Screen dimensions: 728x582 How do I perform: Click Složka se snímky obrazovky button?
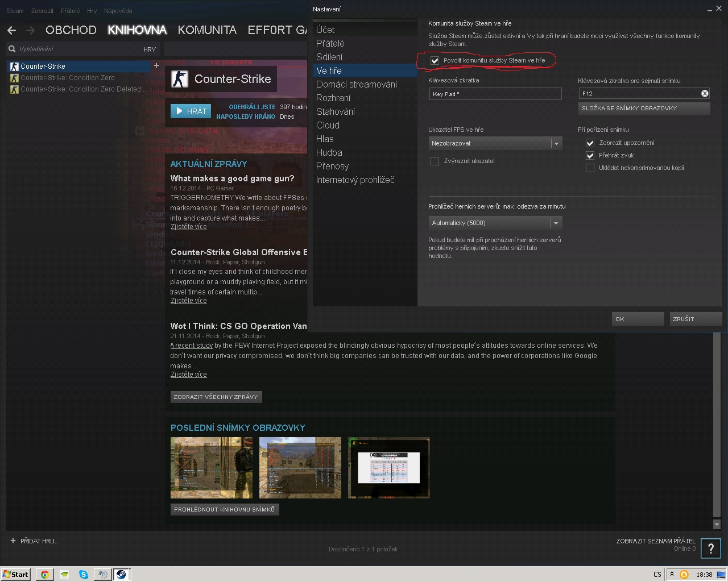pyautogui.click(x=644, y=108)
